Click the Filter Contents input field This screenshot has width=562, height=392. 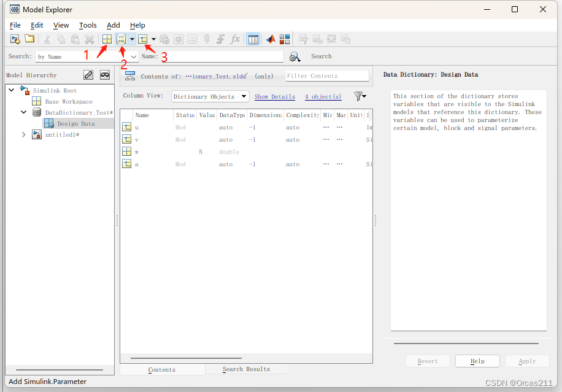coord(327,75)
